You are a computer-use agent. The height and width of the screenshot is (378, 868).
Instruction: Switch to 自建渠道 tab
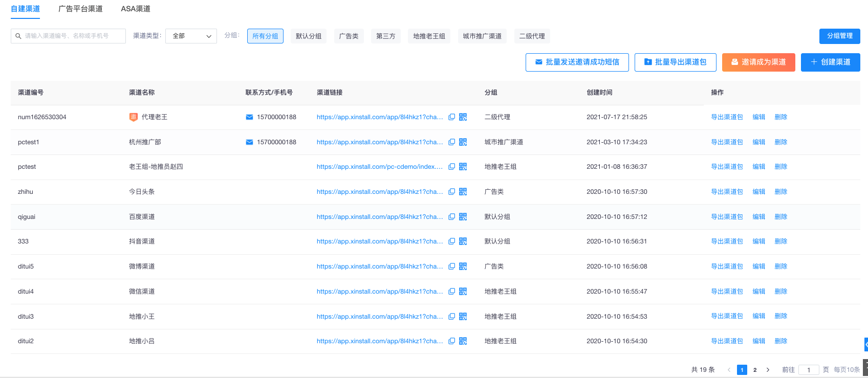pos(26,9)
